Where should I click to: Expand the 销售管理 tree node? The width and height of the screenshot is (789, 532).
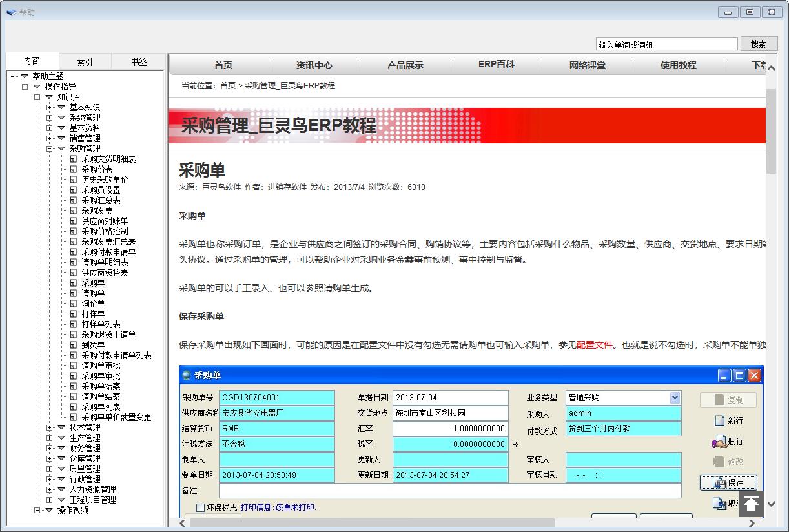coord(50,138)
